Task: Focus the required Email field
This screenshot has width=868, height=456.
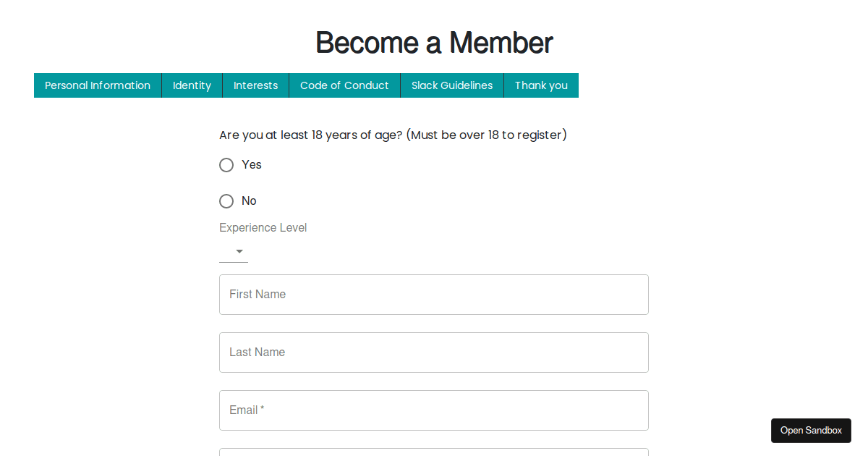Action: pos(433,410)
